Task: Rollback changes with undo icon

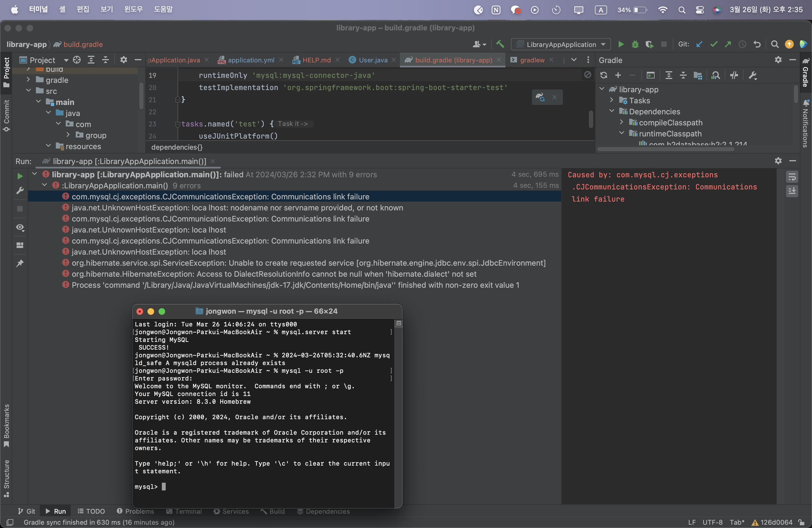Action: point(757,44)
